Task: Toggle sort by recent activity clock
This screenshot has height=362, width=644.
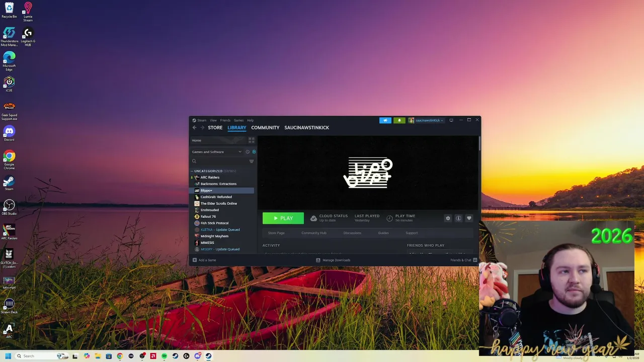Action: coord(248,152)
